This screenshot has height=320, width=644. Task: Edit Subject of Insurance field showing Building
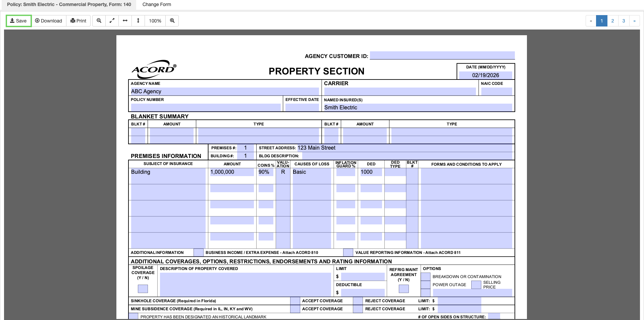[168, 176]
